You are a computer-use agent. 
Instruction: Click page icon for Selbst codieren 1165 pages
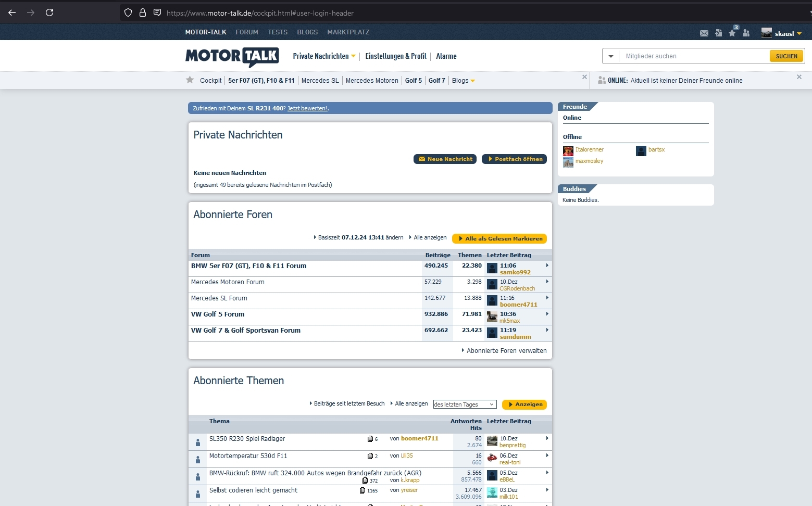363,490
